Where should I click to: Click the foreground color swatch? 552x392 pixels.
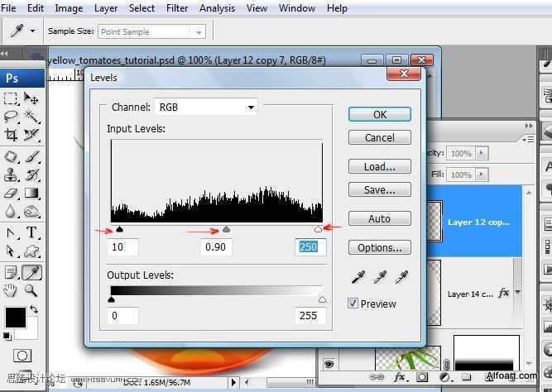[16, 318]
